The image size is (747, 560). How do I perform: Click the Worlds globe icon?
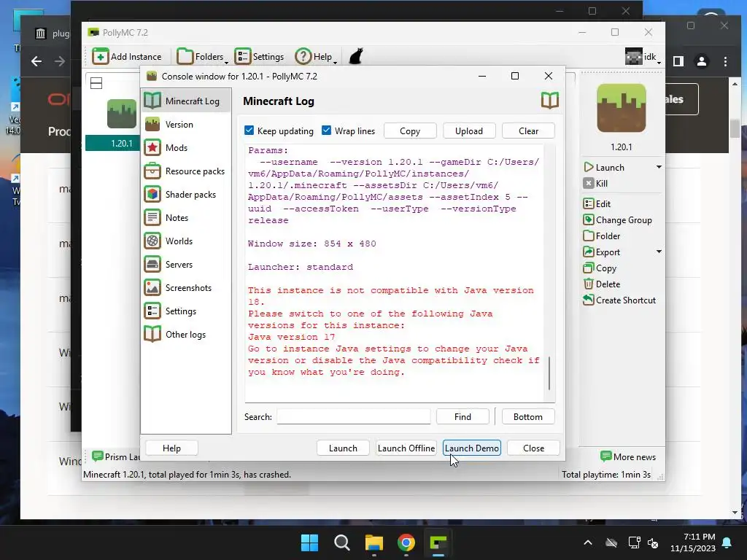152,241
